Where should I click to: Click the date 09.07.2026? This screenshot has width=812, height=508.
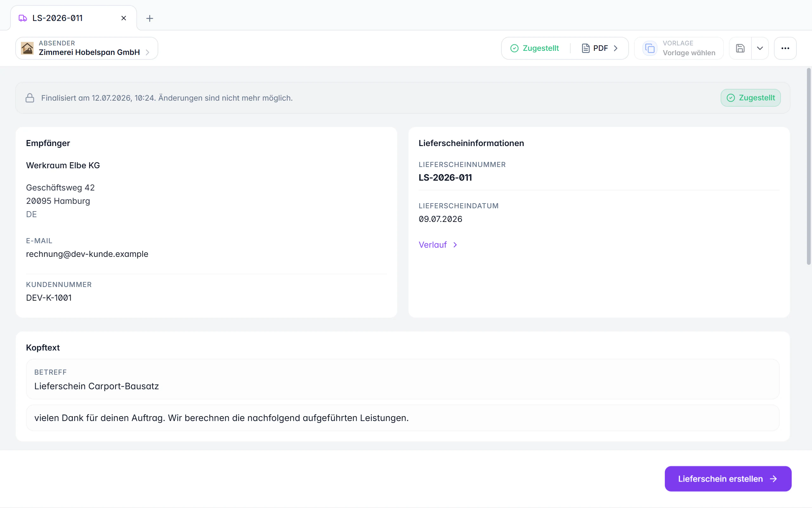[440, 219]
